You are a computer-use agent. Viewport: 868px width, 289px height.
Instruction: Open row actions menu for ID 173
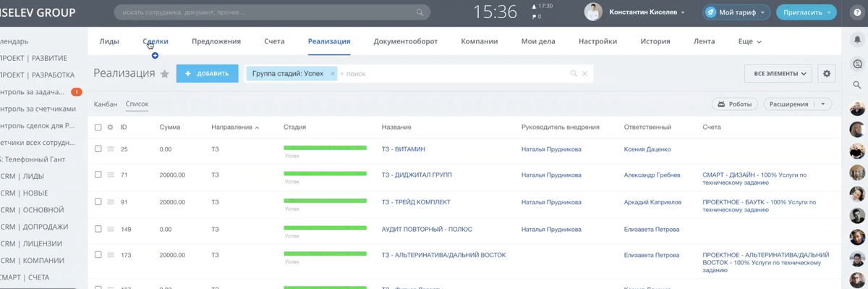pyautogui.click(x=111, y=256)
